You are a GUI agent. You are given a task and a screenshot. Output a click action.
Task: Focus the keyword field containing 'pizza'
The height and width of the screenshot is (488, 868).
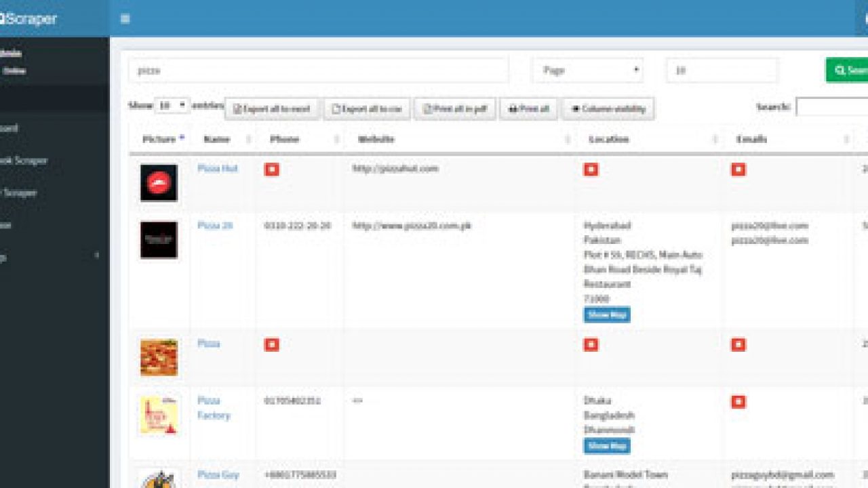tap(319, 70)
